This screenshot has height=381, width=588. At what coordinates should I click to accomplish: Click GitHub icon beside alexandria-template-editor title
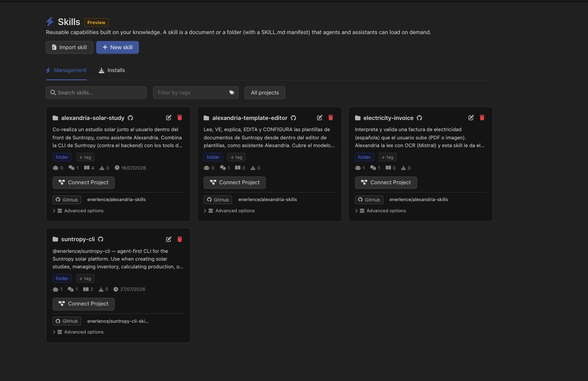point(293,118)
